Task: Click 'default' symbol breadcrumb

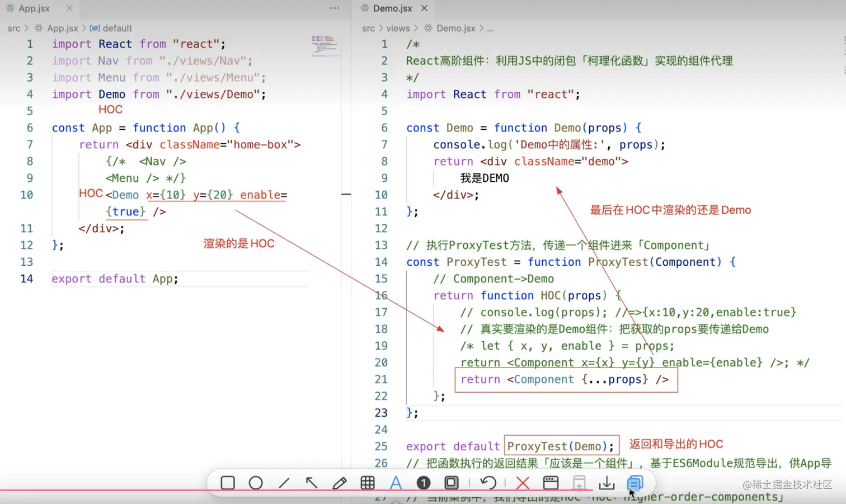Action: pyautogui.click(x=117, y=28)
